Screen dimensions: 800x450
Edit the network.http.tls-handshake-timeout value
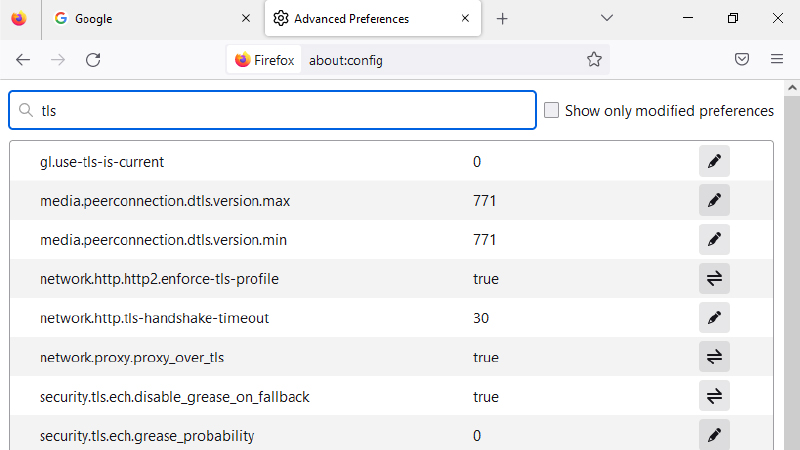point(714,318)
